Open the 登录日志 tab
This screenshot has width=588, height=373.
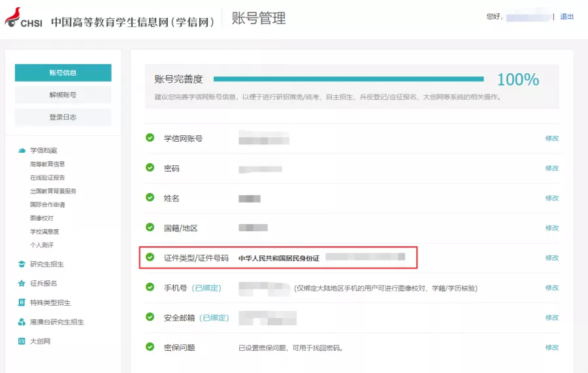pyautogui.click(x=63, y=117)
